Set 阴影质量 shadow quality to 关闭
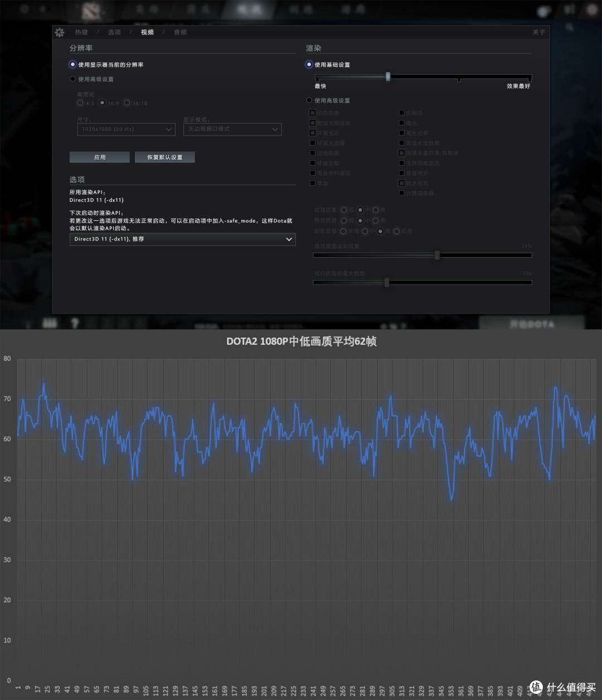The image size is (602, 700). [343, 231]
